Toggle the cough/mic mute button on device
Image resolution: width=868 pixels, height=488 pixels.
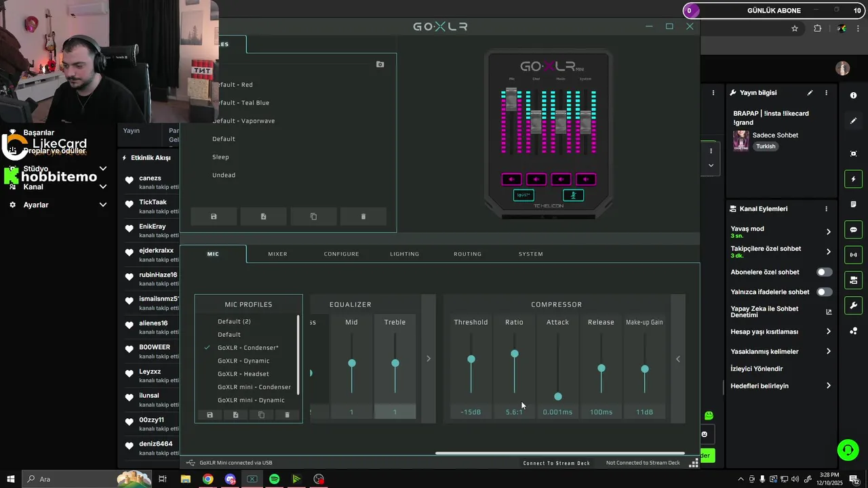[573, 195]
